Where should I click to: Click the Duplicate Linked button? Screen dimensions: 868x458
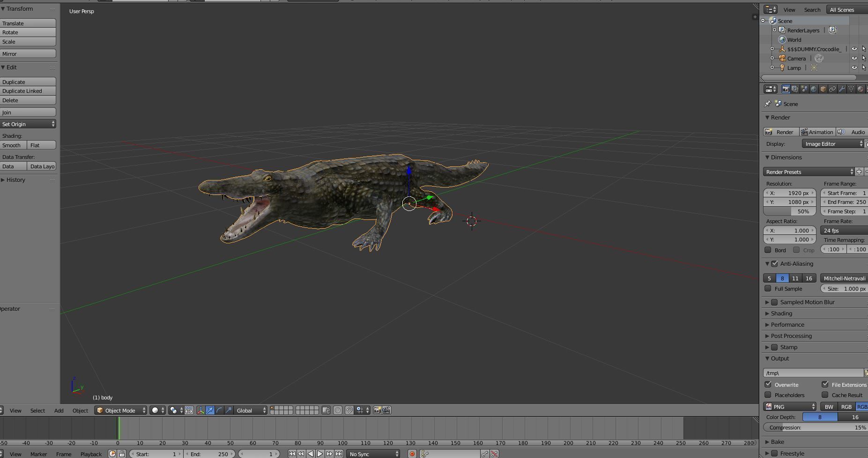pos(28,91)
